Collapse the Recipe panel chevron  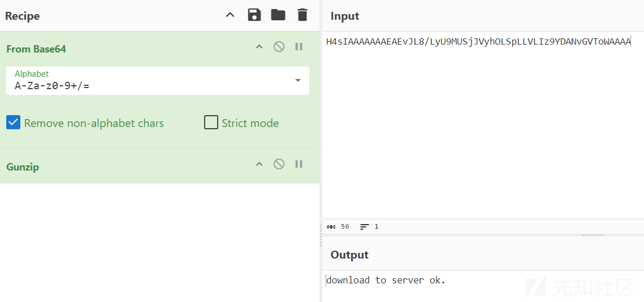pyautogui.click(x=231, y=15)
